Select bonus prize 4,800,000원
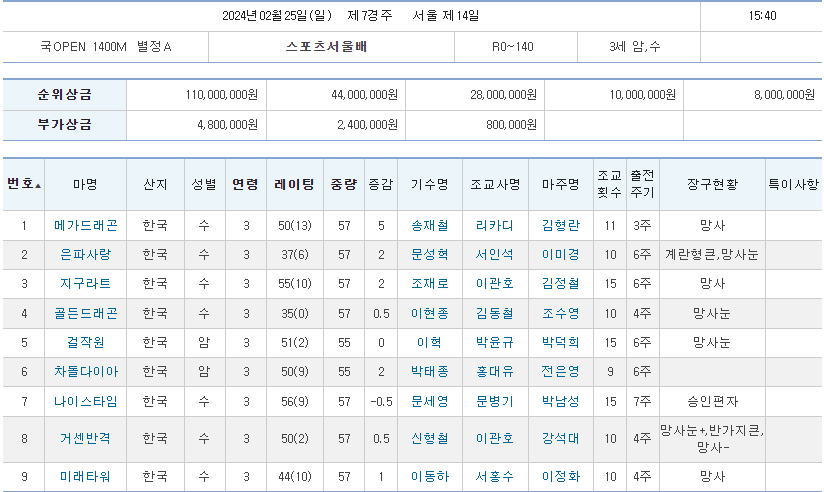 pyautogui.click(x=228, y=125)
